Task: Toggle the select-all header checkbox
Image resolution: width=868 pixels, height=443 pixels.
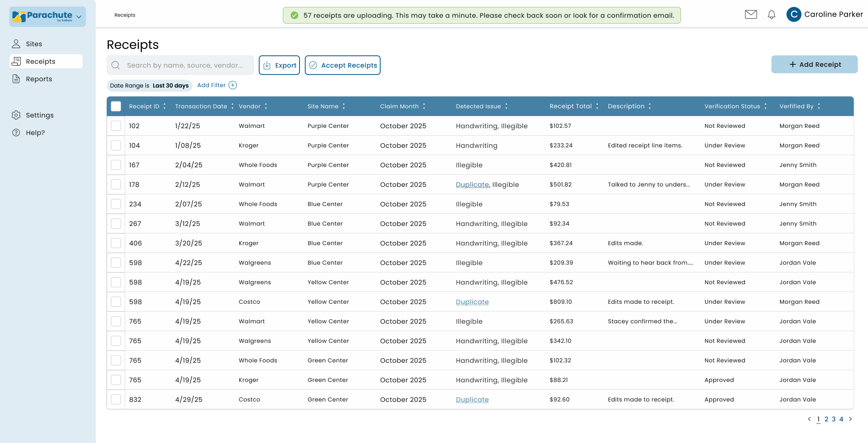Action: [x=116, y=106]
